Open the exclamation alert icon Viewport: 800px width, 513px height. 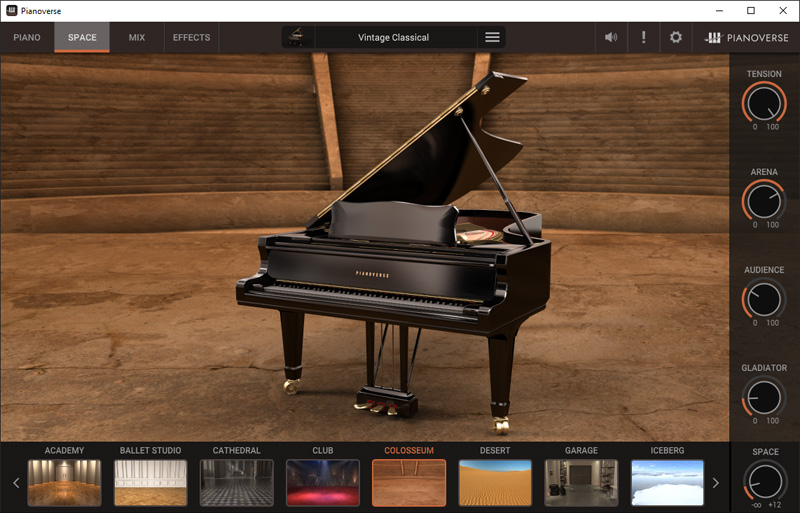643,38
